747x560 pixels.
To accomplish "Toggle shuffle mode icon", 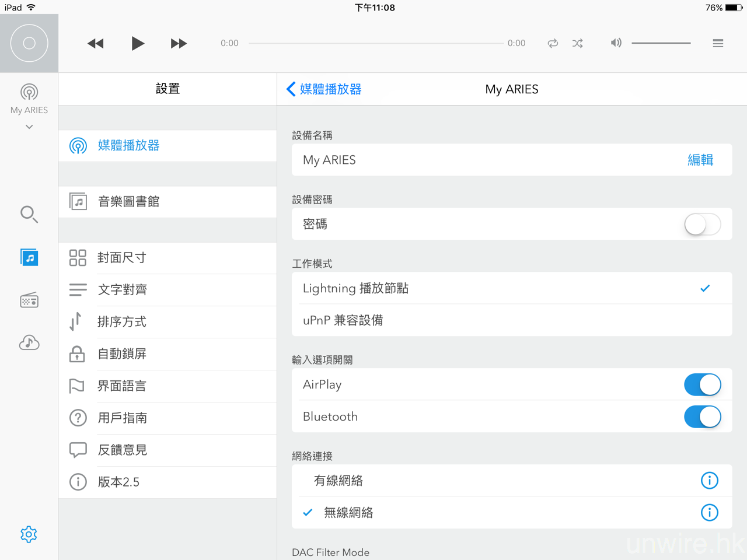I will [578, 43].
